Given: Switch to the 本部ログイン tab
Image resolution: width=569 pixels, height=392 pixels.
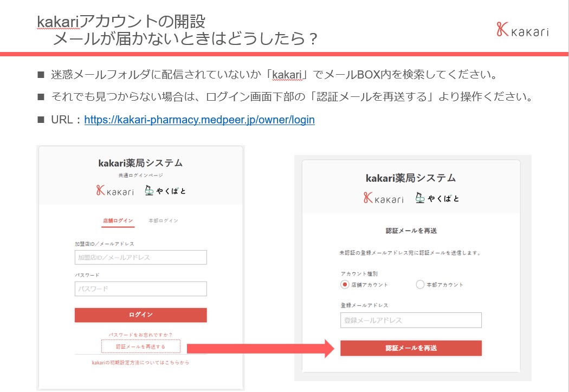Looking at the screenshot, I should [163, 220].
